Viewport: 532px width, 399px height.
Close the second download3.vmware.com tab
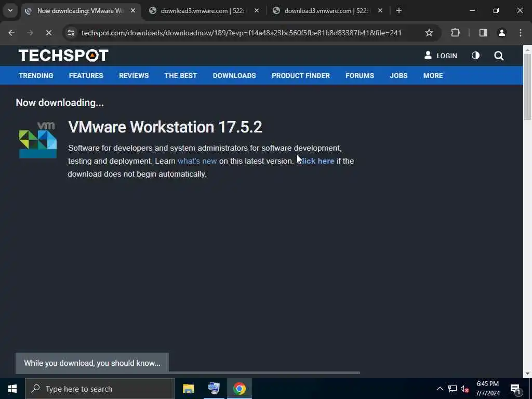point(257,11)
